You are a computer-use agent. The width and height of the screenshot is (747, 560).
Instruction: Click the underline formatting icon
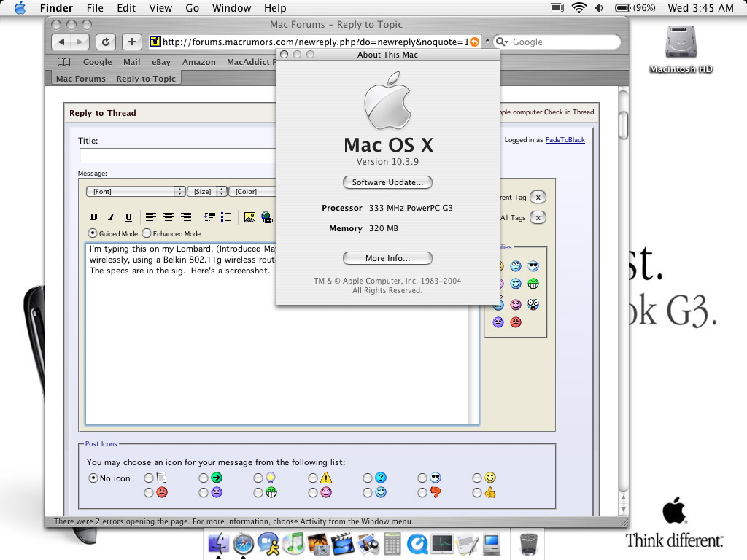(x=128, y=217)
